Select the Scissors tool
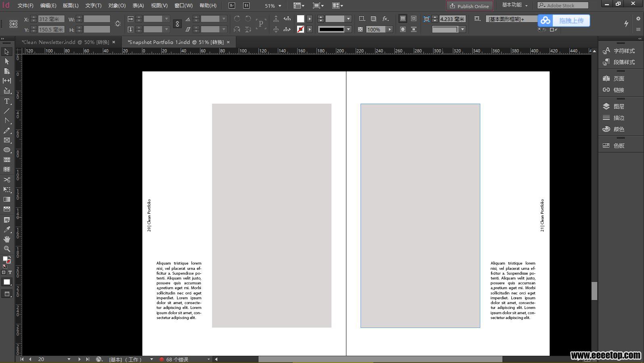Image resolution: width=644 pixels, height=363 pixels. coord(7,179)
